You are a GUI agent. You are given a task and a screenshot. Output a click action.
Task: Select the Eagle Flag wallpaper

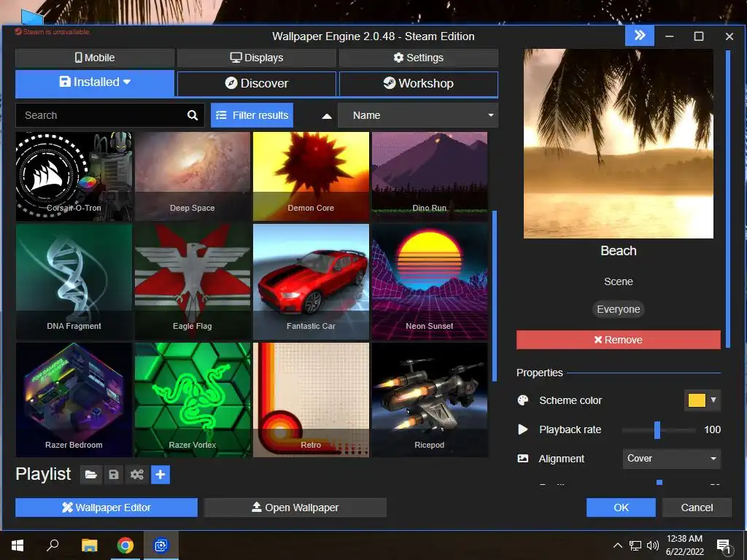point(193,282)
